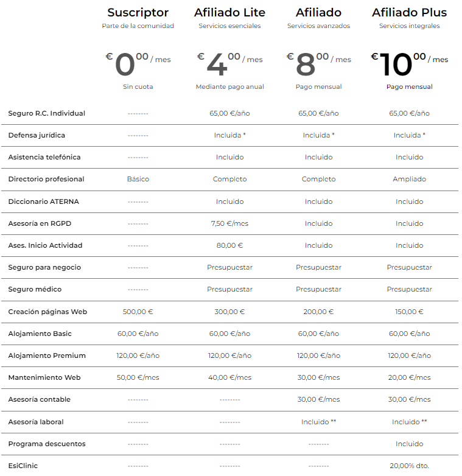The width and height of the screenshot is (462, 476).
Task: Click the Defensa jurídica feature label
Action: tap(37, 135)
